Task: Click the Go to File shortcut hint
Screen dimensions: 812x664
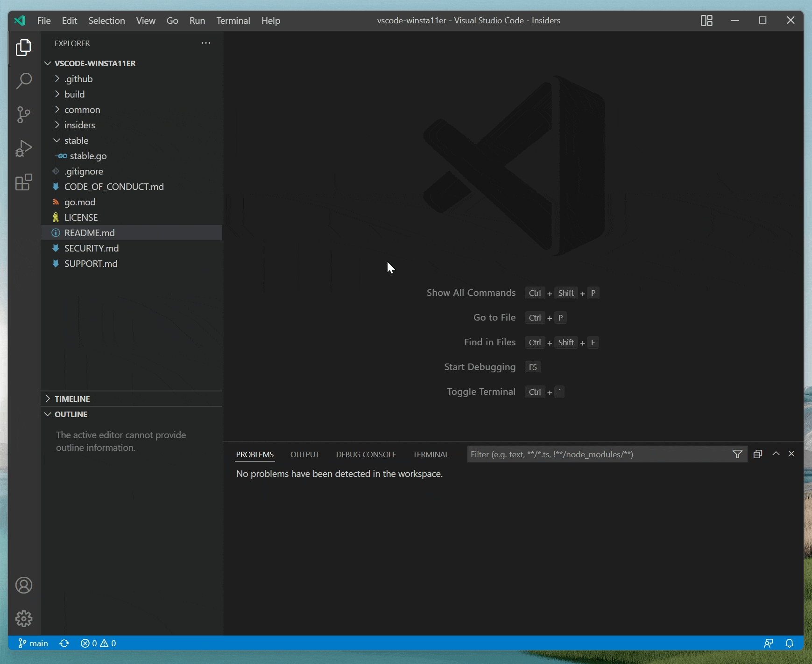Action: coord(520,318)
